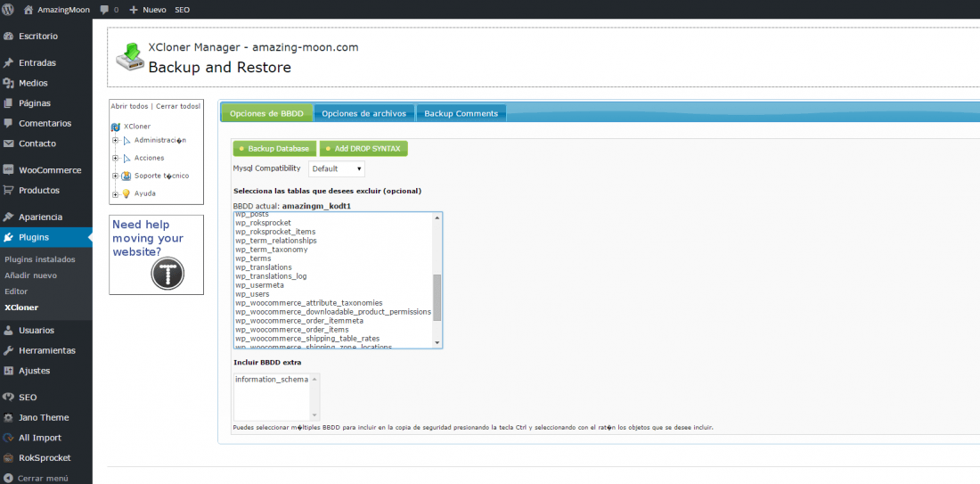
Task: Expand Administración tree node plus
Action: pos(116,141)
